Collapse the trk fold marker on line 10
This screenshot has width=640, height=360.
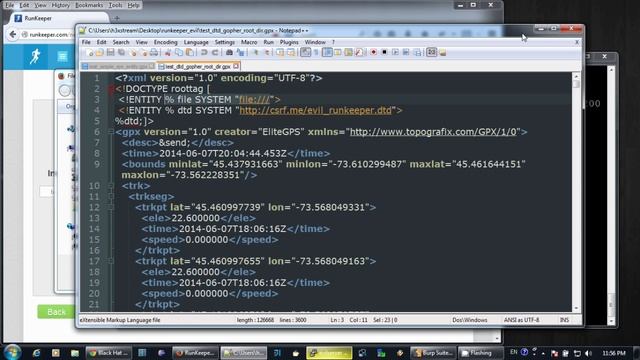111,186
